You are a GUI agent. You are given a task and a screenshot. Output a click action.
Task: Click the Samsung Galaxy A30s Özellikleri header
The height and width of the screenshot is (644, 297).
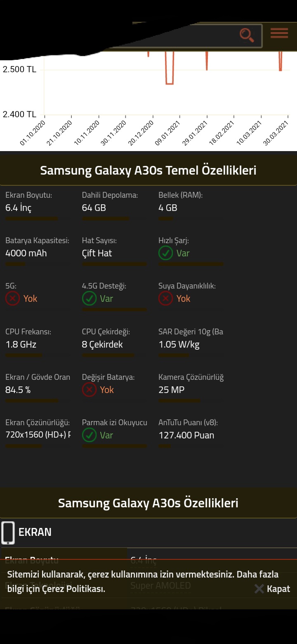coord(148,503)
